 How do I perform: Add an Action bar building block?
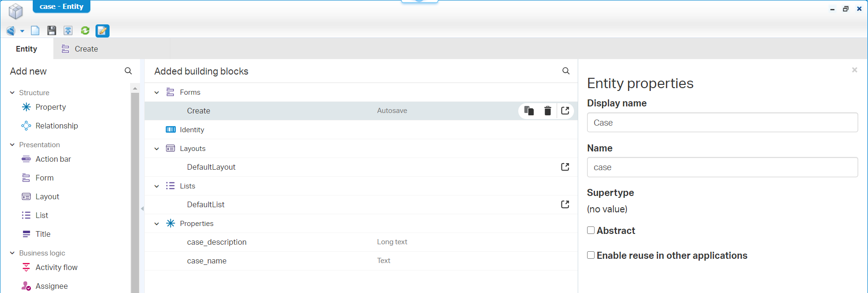(x=46, y=159)
